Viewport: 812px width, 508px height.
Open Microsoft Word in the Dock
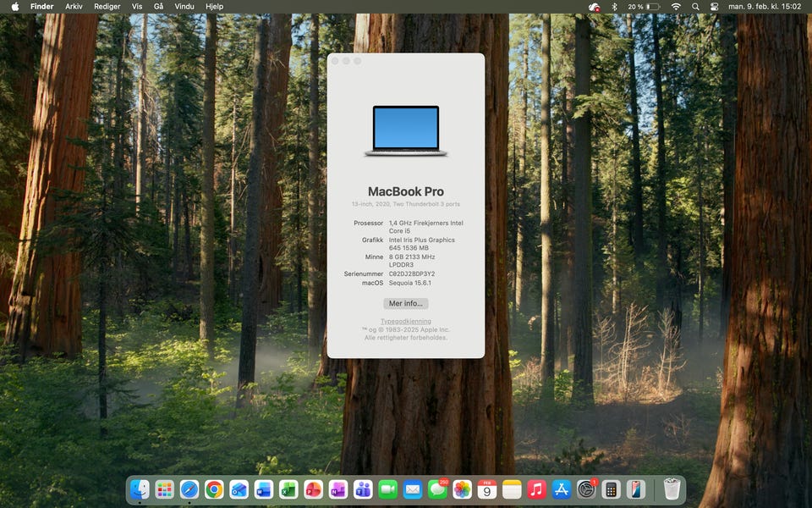coord(264,489)
